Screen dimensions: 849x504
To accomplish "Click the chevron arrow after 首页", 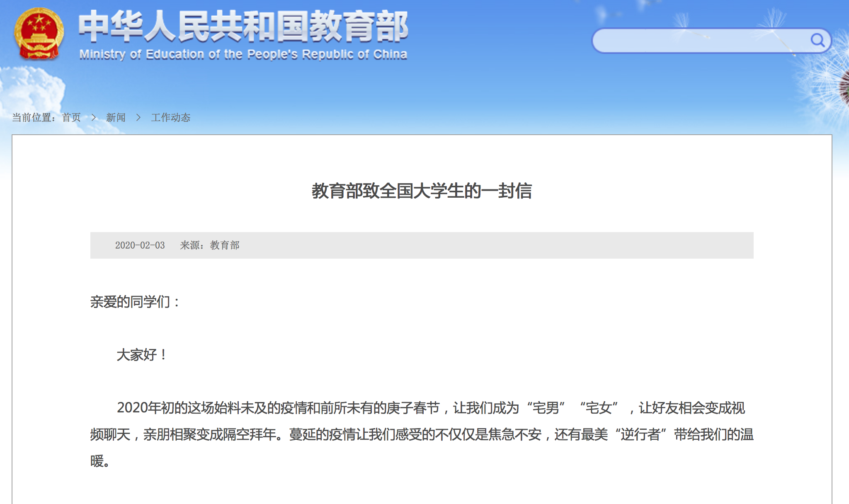I will coord(94,118).
